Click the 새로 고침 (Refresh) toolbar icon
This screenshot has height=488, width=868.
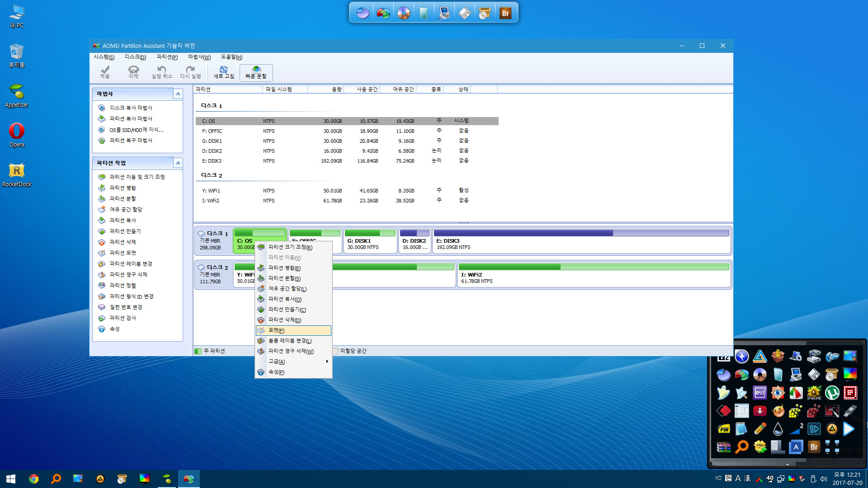point(224,72)
